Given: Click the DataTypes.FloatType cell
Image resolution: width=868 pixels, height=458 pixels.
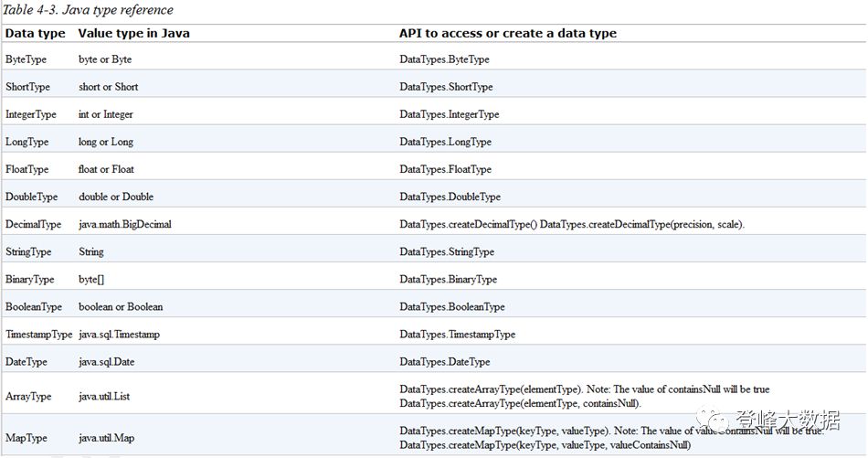Looking at the screenshot, I should [446, 169].
